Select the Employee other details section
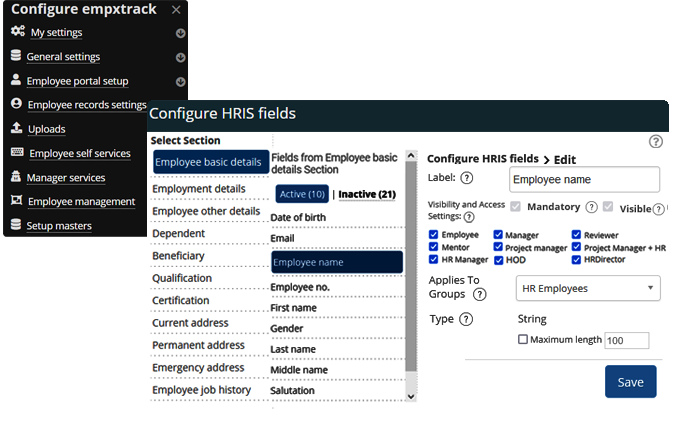 click(206, 211)
